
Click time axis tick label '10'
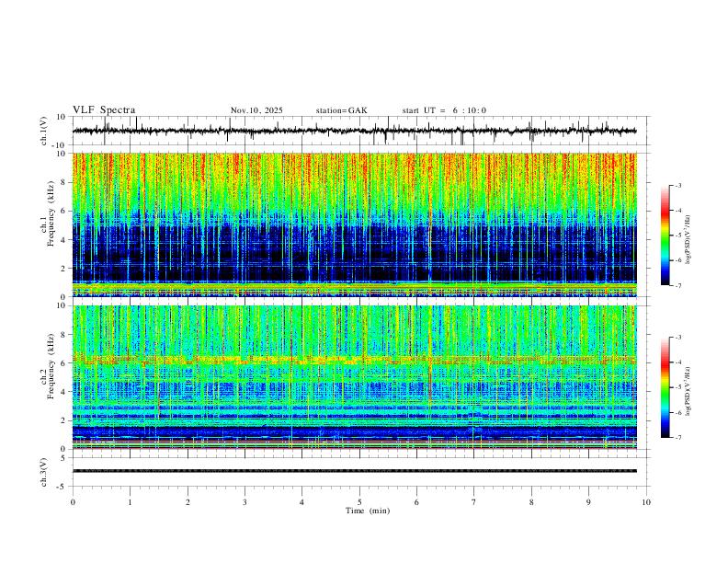coord(646,502)
